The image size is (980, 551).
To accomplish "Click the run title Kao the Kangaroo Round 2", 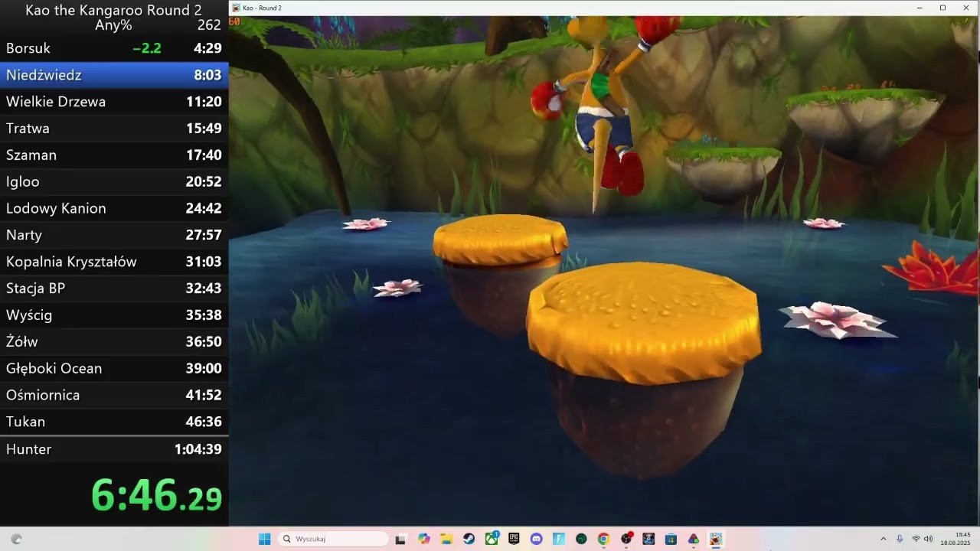I will [113, 10].
